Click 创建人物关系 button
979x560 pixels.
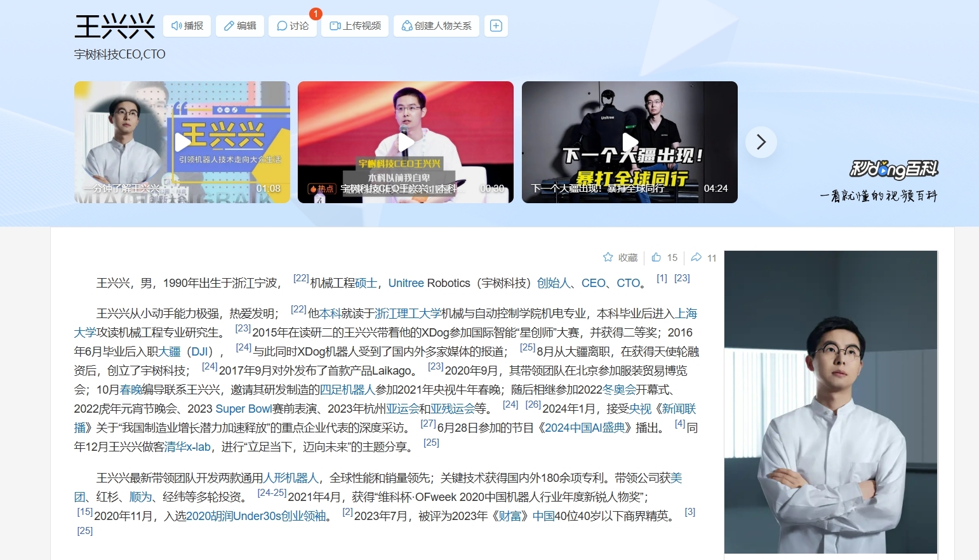436,26
